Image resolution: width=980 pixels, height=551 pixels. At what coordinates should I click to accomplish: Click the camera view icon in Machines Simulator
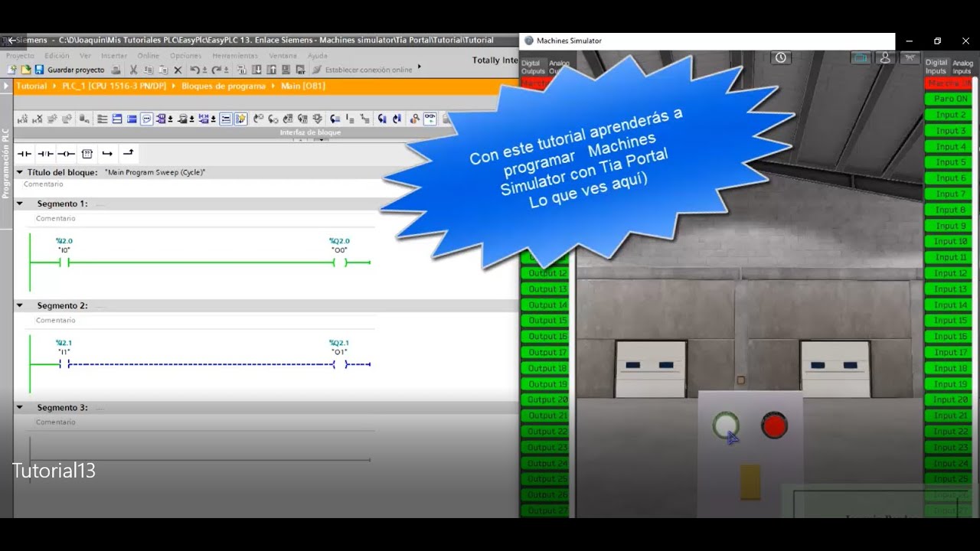pyautogui.click(x=861, y=57)
